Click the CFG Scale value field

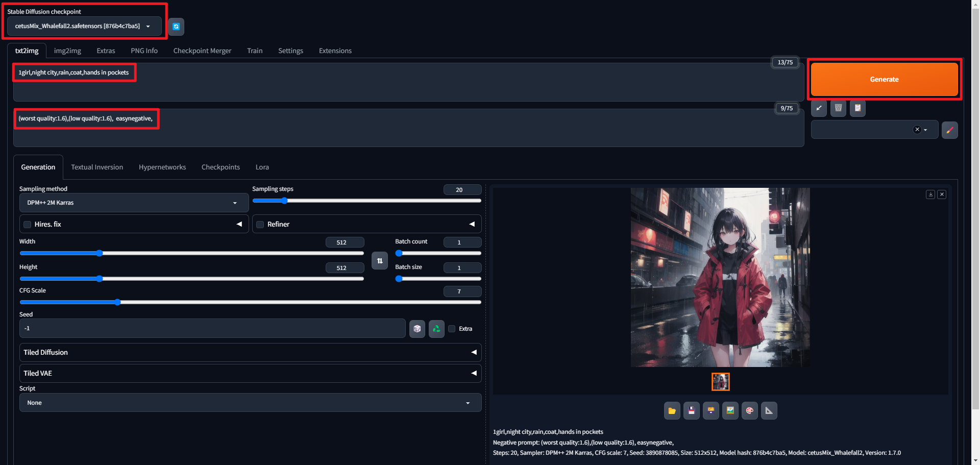462,291
